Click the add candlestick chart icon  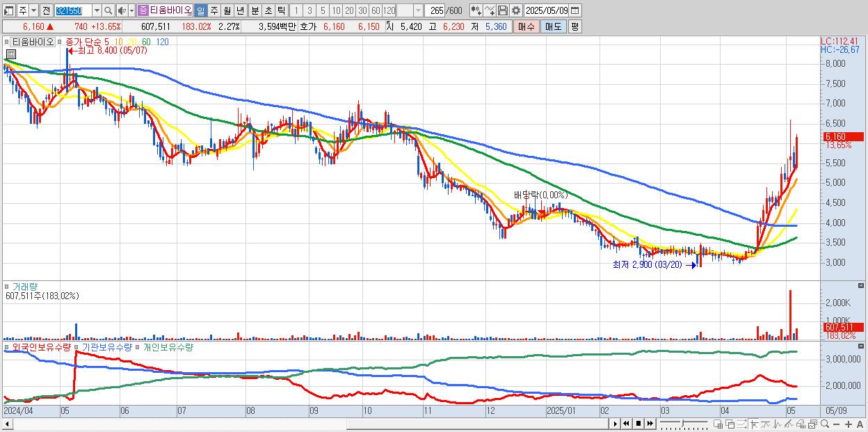pos(476,10)
